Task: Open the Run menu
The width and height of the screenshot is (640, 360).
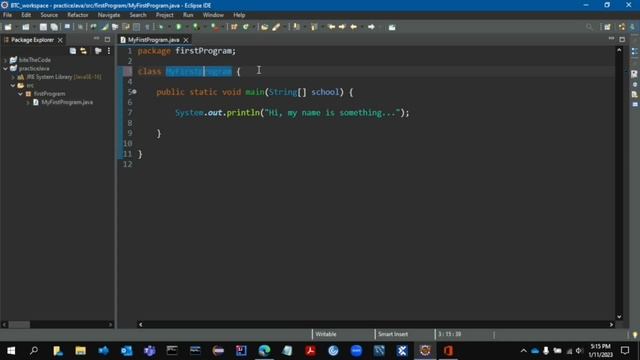Action: (x=188, y=15)
